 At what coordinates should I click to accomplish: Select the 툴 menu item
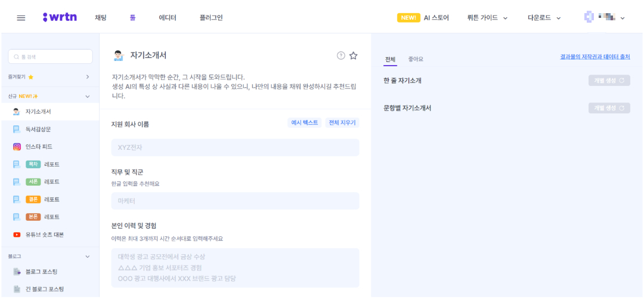tap(132, 18)
